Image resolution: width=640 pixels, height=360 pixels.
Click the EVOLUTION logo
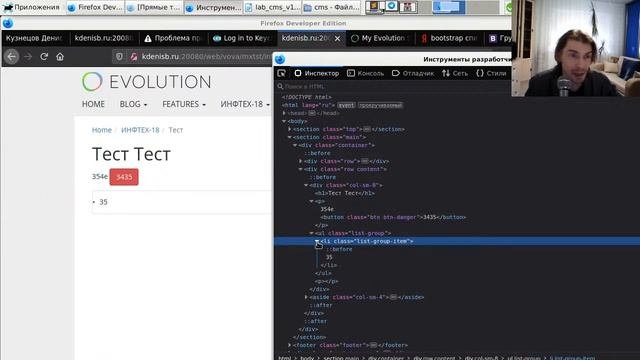point(147,82)
